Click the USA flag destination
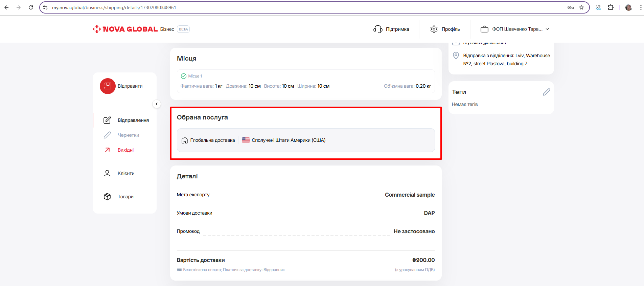Image resolution: width=644 pixels, height=286 pixels. (246, 140)
